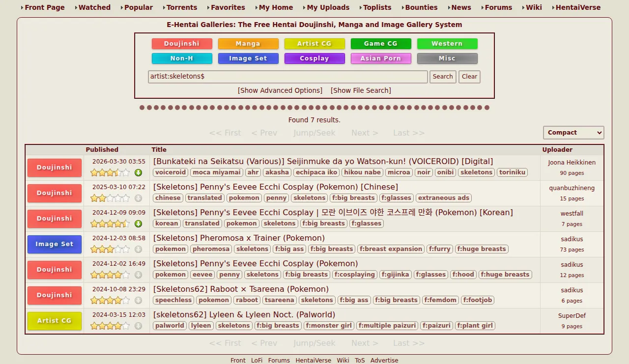Open News in the top navigation
Viewport: 629px width, 364px height.
point(461,7)
